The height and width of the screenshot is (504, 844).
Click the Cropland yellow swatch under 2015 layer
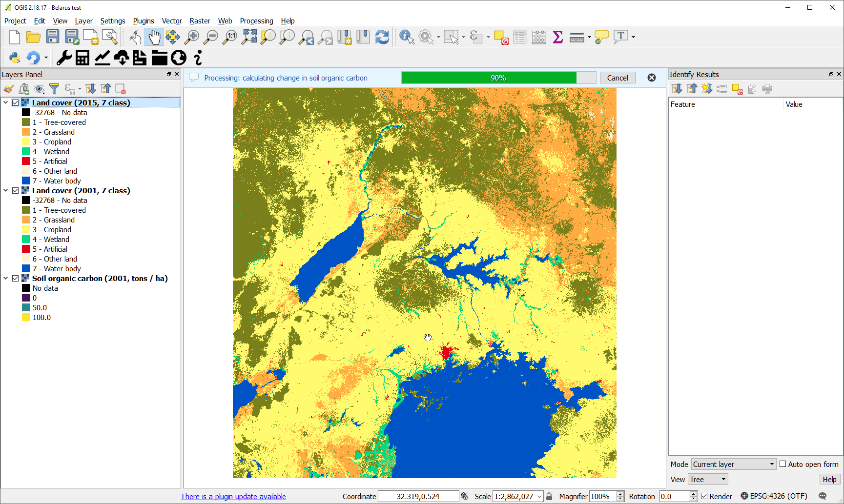click(x=26, y=142)
